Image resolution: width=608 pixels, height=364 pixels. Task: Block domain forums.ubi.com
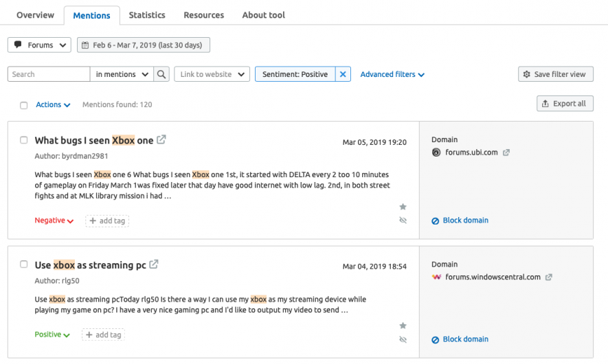pos(465,220)
